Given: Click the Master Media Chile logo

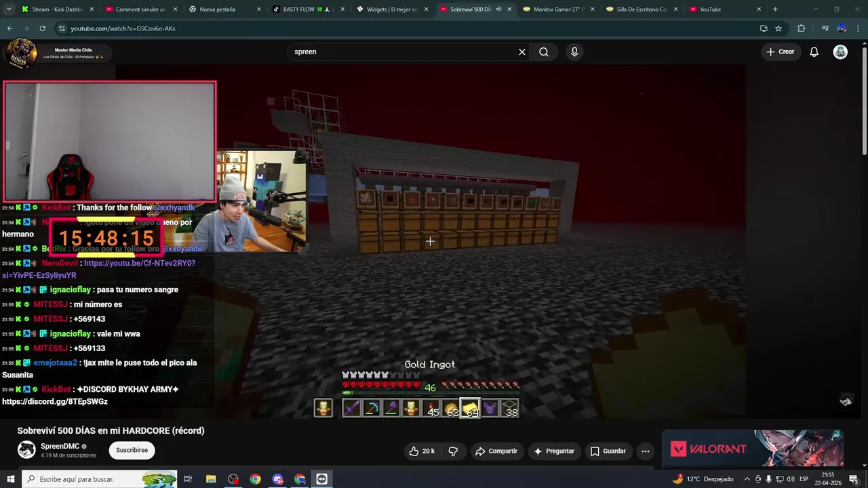Looking at the screenshot, I should click(x=20, y=53).
